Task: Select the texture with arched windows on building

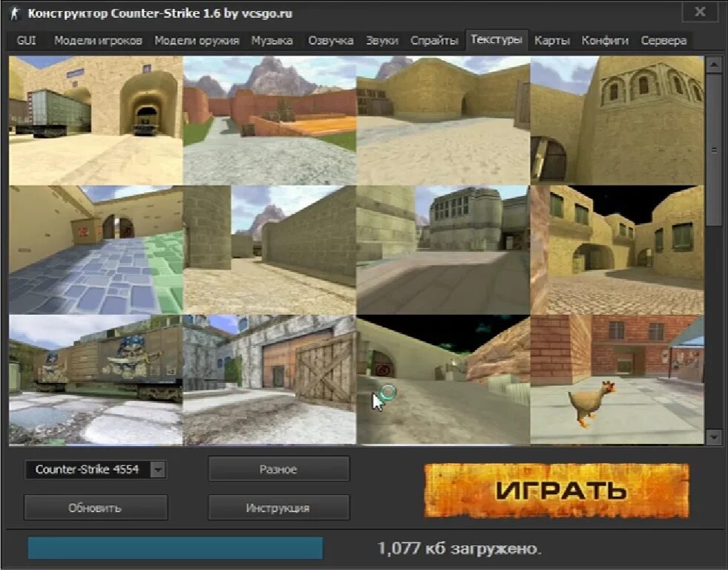Action: pyautogui.click(x=617, y=121)
